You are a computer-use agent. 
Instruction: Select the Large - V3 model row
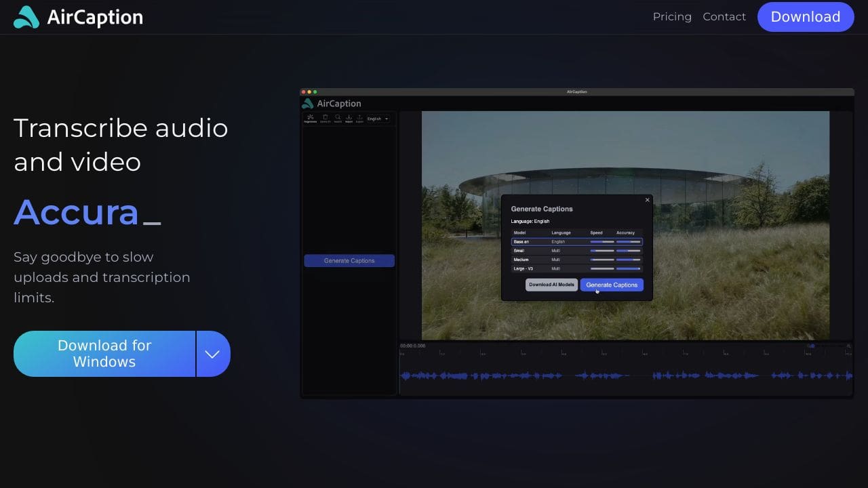click(576, 268)
